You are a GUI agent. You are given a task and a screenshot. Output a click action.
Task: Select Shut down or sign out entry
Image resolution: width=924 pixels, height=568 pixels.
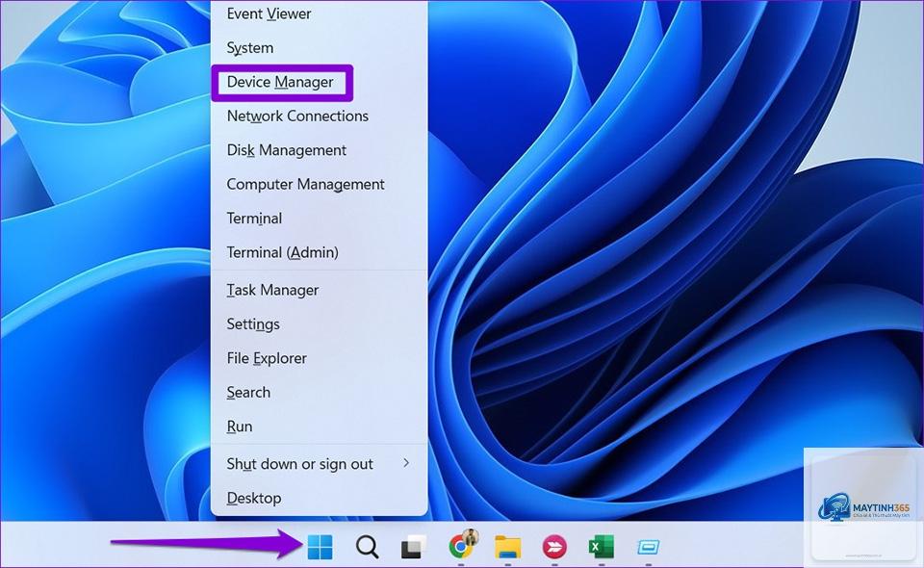click(x=319, y=464)
